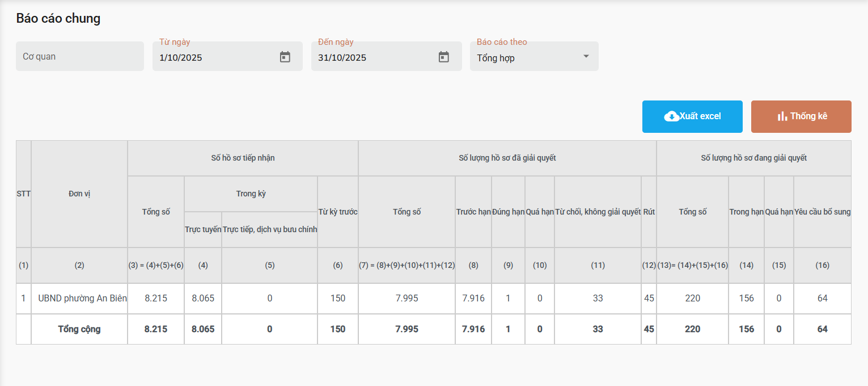Viewport: 868px width, 386px height.
Task: Click the Đơn vị column header
Action: (x=79, y=194)
